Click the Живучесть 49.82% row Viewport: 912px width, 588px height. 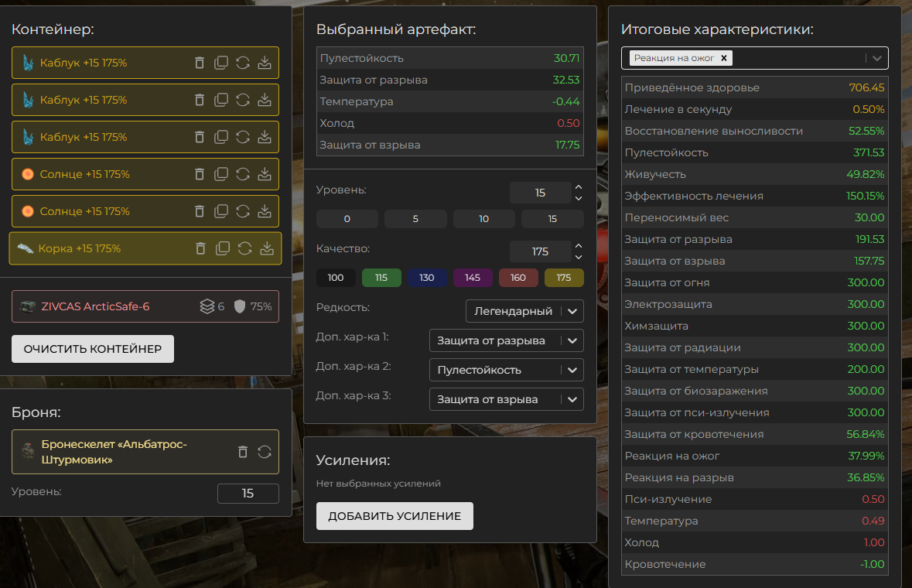(x=754, y=174)
